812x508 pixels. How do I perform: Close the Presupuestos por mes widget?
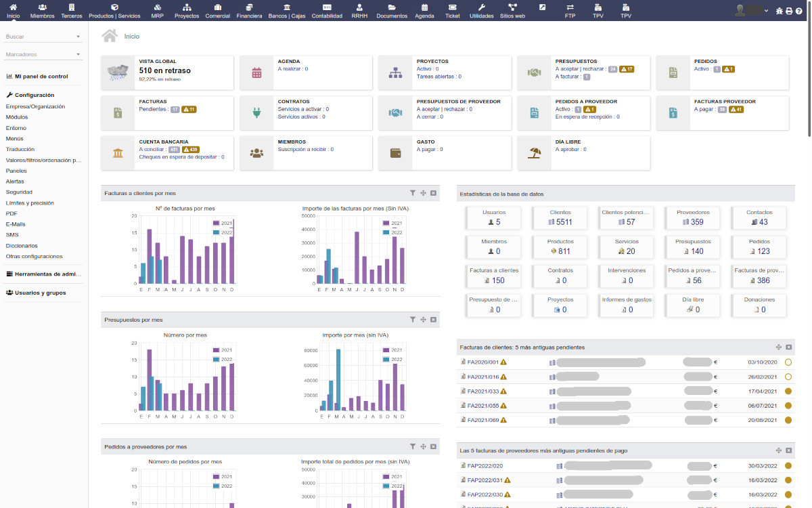[433, 319]
